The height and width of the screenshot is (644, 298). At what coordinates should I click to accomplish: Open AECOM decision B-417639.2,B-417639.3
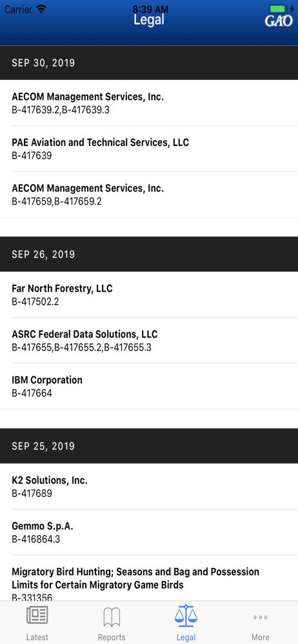point(149,103)
